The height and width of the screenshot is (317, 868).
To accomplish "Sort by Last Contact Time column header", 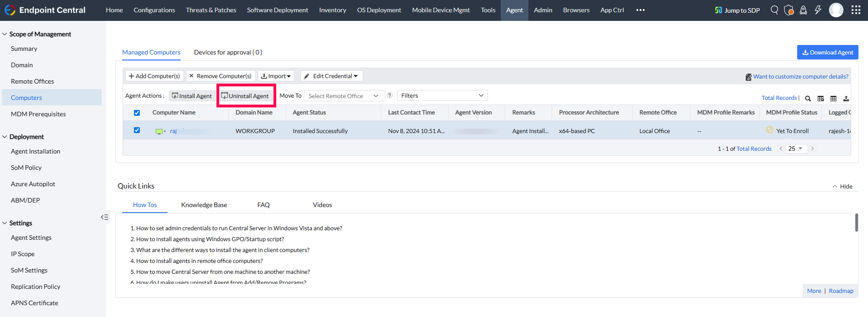I will click(x=411, y=113).
